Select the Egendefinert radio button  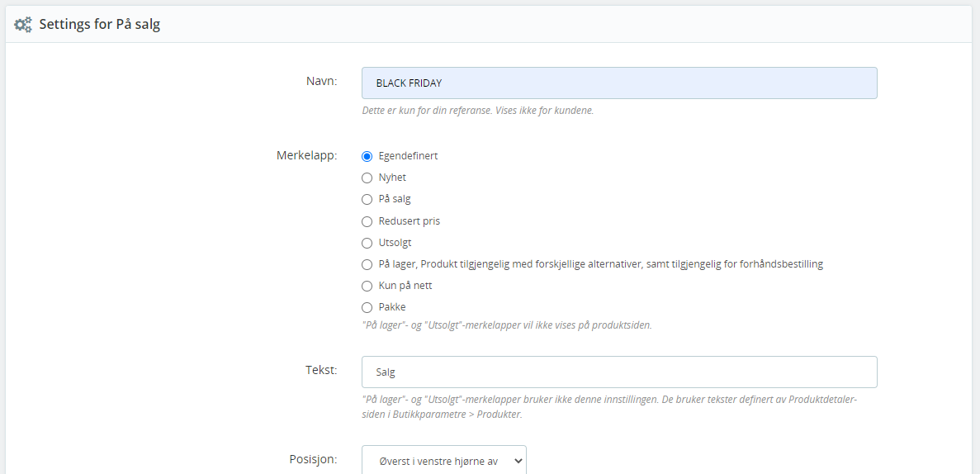pos(367,156)
